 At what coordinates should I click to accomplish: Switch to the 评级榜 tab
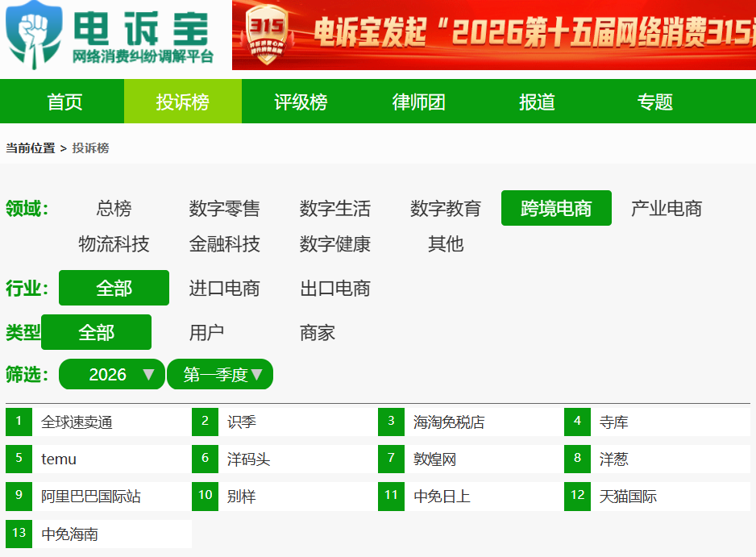(x=300, y=102)
